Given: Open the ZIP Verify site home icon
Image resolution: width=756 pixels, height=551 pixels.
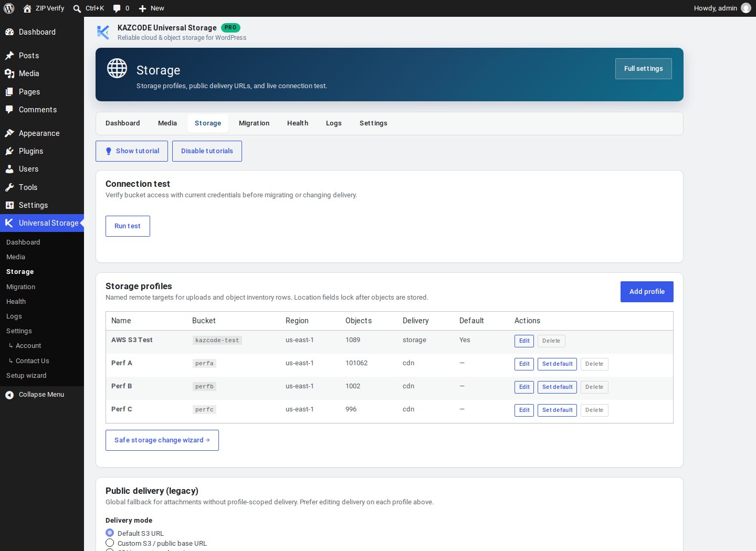Looking at the screenshot, I should 27,8.
